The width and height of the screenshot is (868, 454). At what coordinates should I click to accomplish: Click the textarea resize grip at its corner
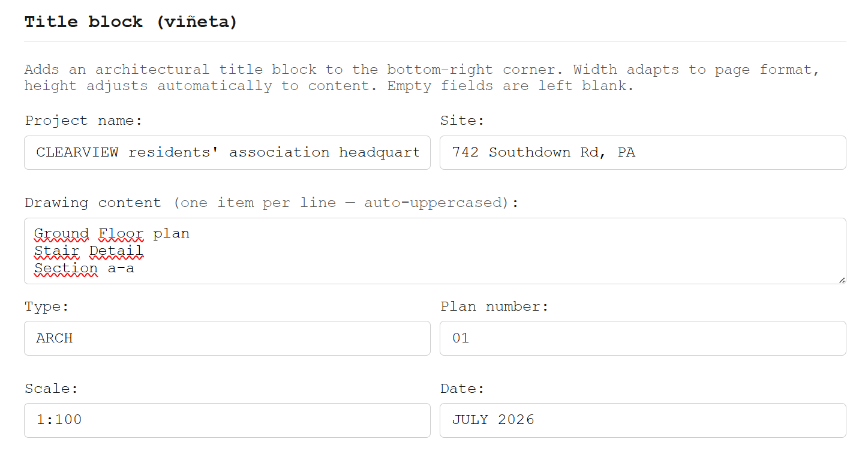point(842,279)
